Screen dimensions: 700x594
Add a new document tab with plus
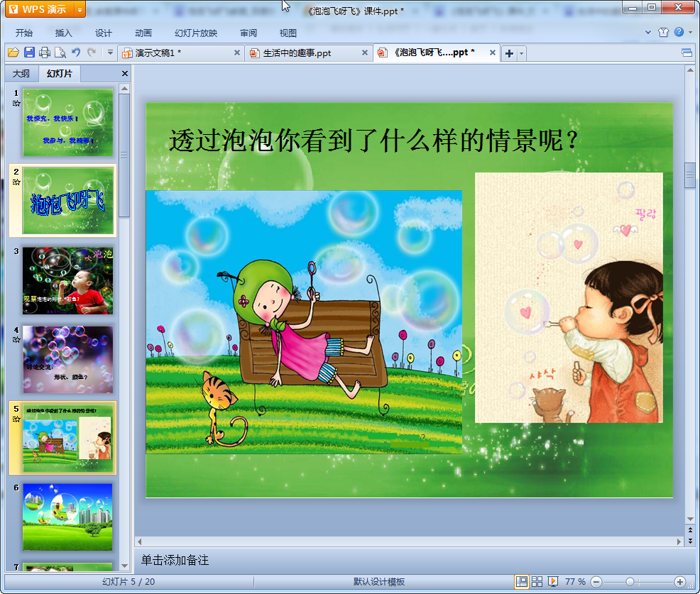click(x=509, y=53)
